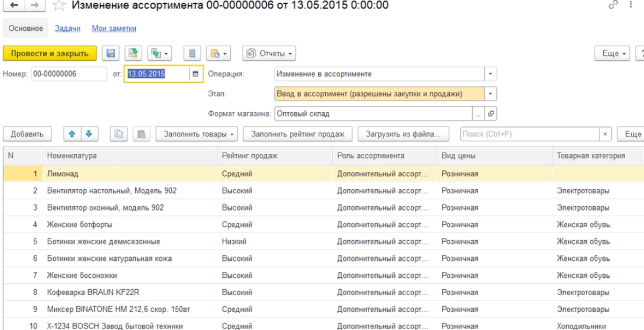
Task: Clear the search field with x icon
Action: coord(605,134)
